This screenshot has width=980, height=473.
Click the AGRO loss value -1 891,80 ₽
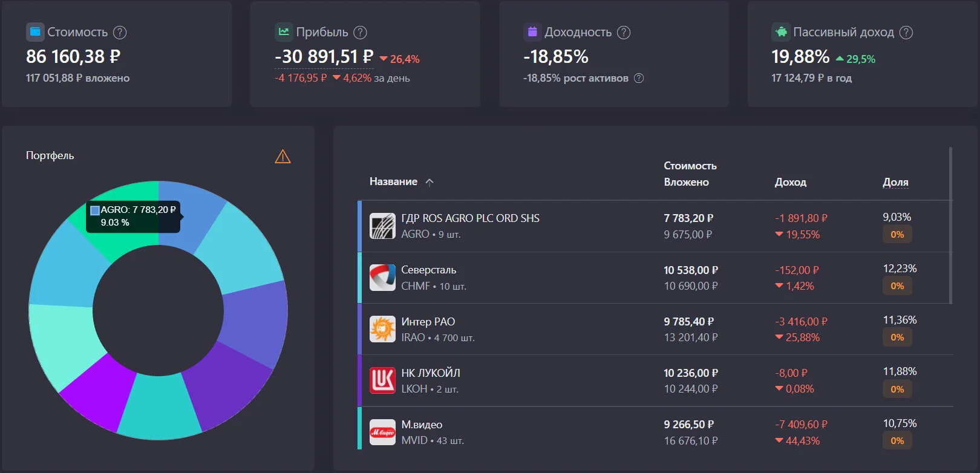(x=801, y=218)
